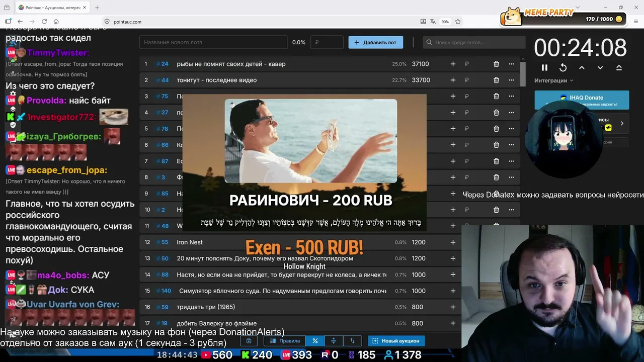Image resolution: width=644 pixels, height=362 pixels.
Task: Save the auction with floppy disk icon
Action: pyautogui.click(x=249, y=341)
